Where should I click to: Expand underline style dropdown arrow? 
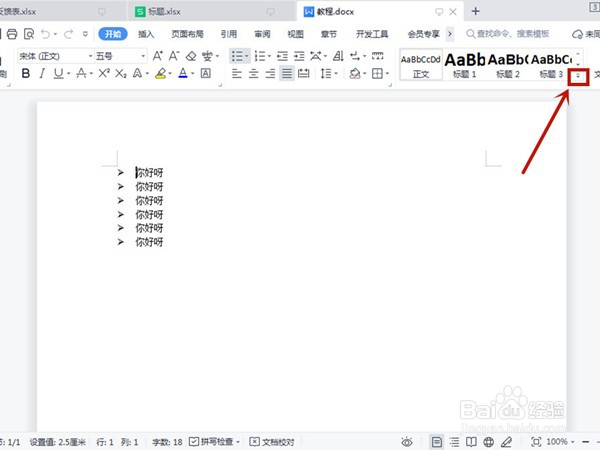(68, 73)
